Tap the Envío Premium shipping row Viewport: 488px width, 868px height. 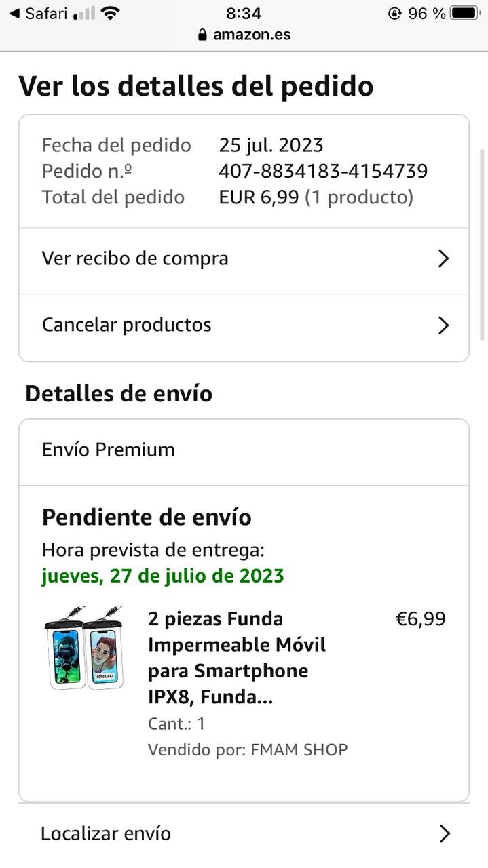(x=109, y=450)
